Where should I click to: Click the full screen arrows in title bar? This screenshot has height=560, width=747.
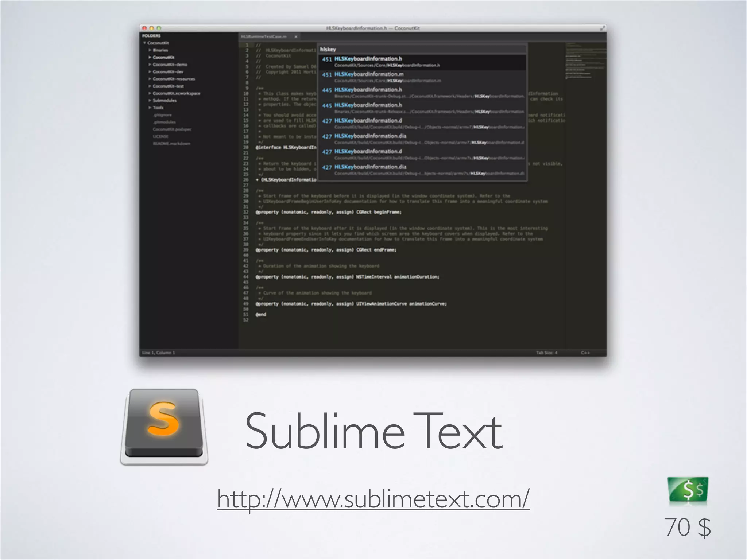click(x=603, y=28)
